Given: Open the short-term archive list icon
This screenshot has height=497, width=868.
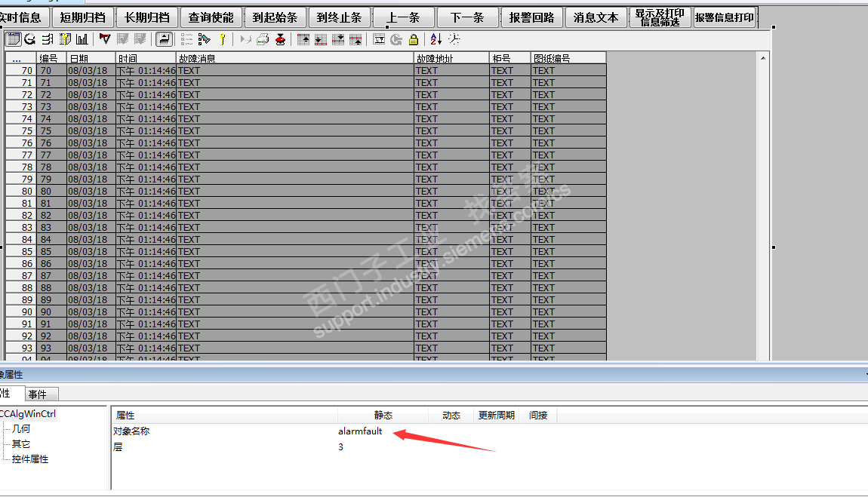Looking at the screenshot, I should (x=30, y=39).
